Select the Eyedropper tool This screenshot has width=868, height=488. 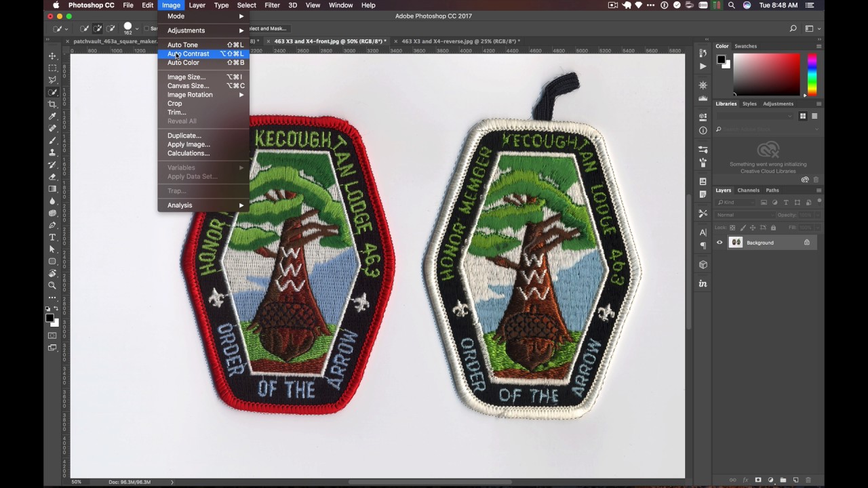point(52,117)
